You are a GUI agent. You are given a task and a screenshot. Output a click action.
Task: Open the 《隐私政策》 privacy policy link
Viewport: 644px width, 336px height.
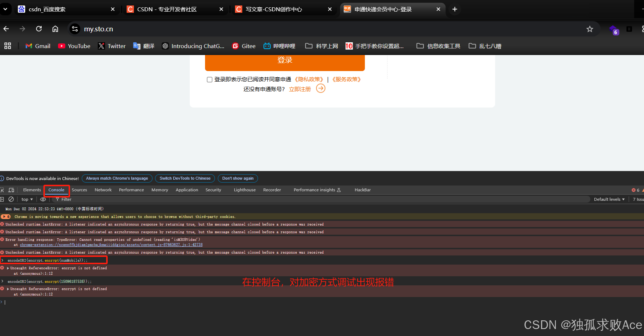[x=309, y=79]
